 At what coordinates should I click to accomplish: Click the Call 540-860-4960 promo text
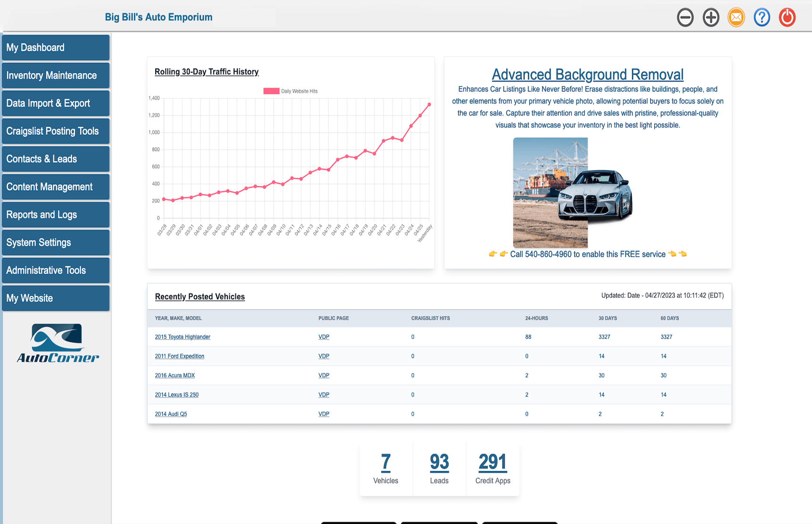[588, 254]
